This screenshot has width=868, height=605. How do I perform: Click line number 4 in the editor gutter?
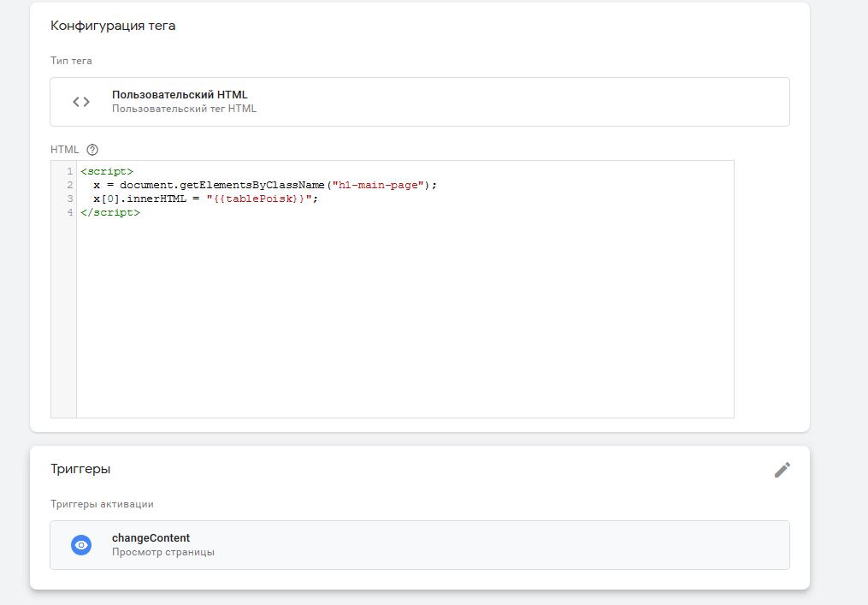70,212
